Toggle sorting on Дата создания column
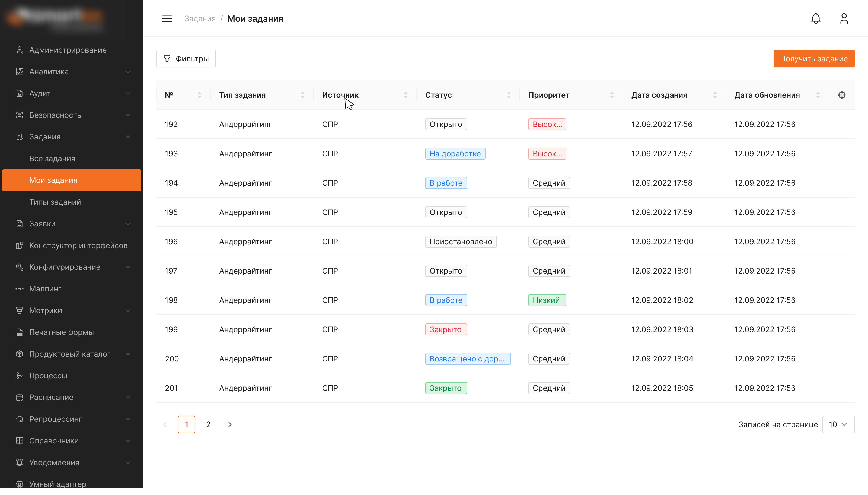The height and width of the screenshot is (495, 868). point(715,95)
